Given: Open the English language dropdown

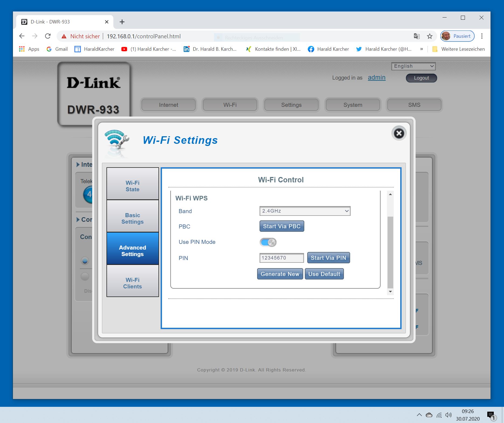Looking at the screenshot, I should tap(413, 66).
